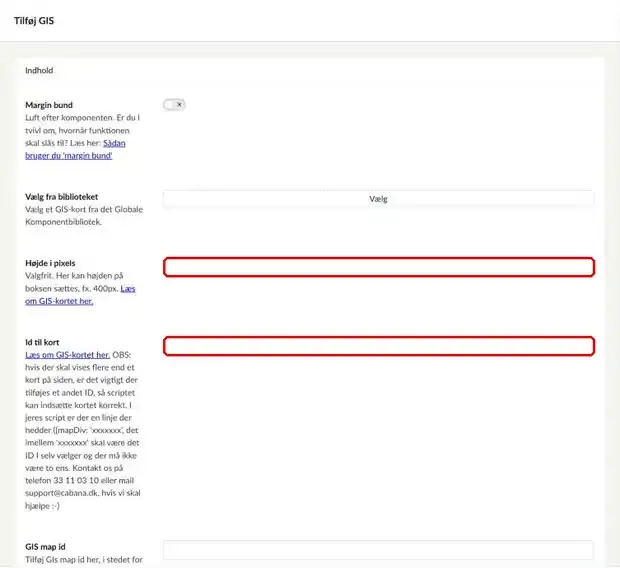The image size is (620, 568).
Task: Click the 'GIS map id' label
Action: point(45,547)
